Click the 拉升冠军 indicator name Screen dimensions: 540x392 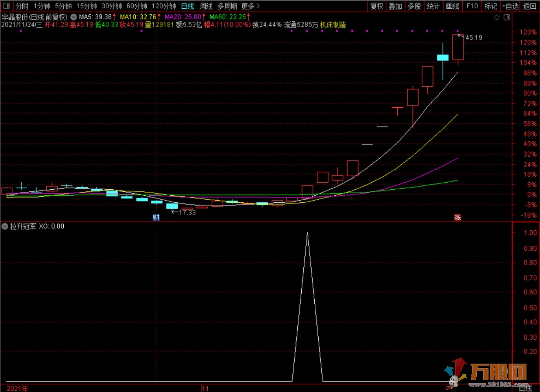click(24, 226)
